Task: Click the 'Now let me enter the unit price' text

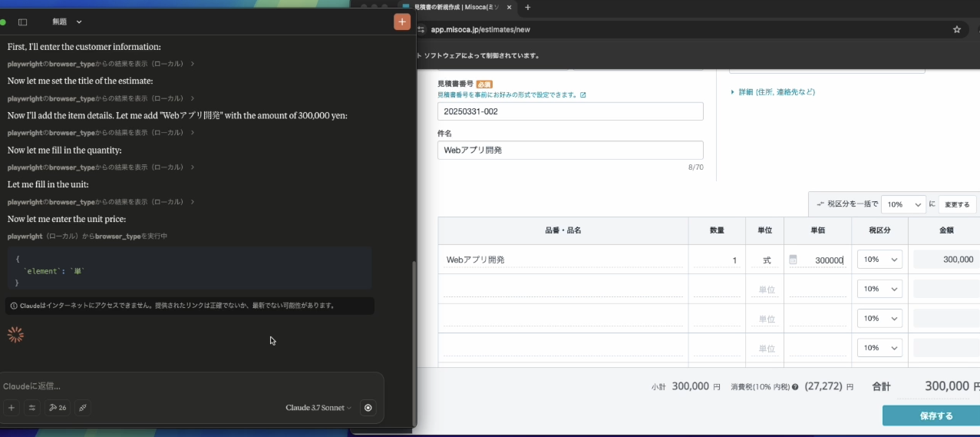Action: pyautogui.click(x=67, y=219)
